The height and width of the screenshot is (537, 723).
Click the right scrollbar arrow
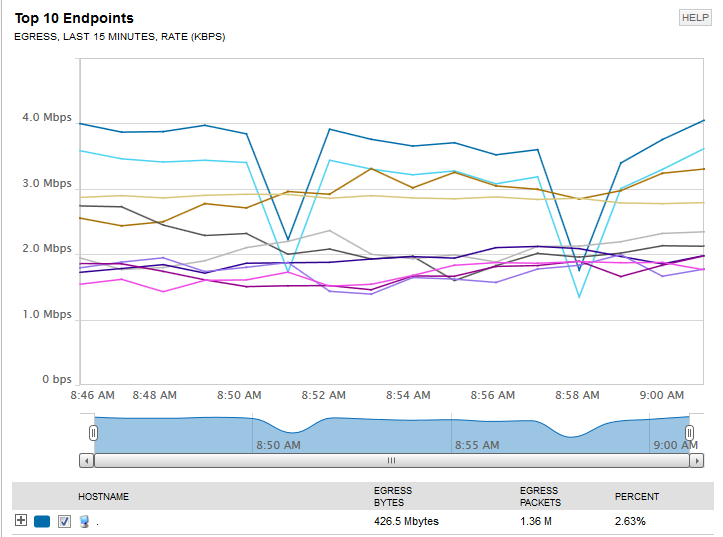[696, 460]
